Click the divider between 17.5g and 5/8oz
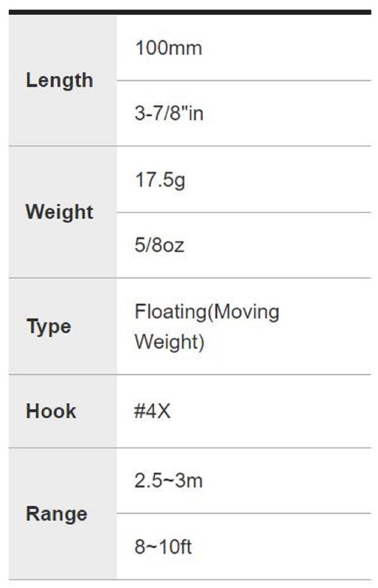Screen dimensions: 378x588 point(244,212)
